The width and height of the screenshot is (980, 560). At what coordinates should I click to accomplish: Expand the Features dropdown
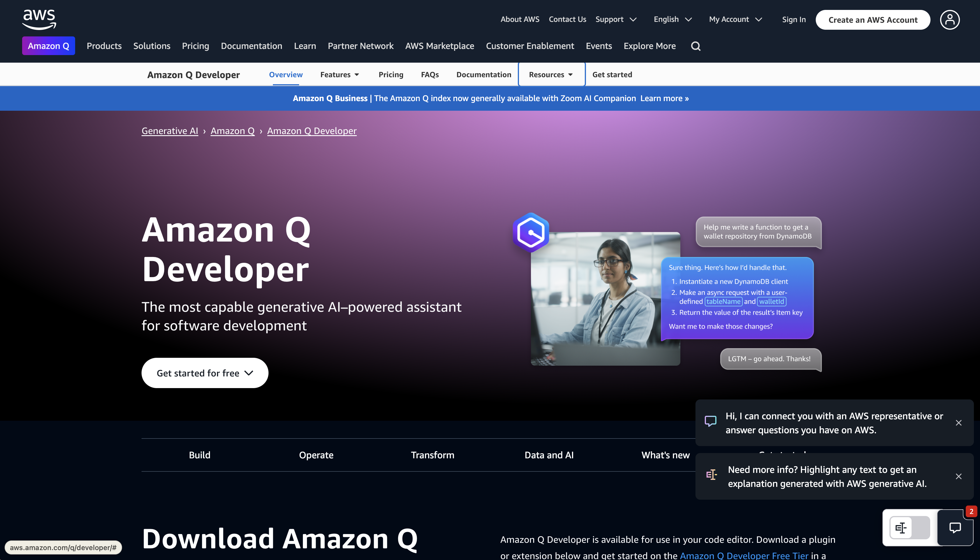click(340, 75)
